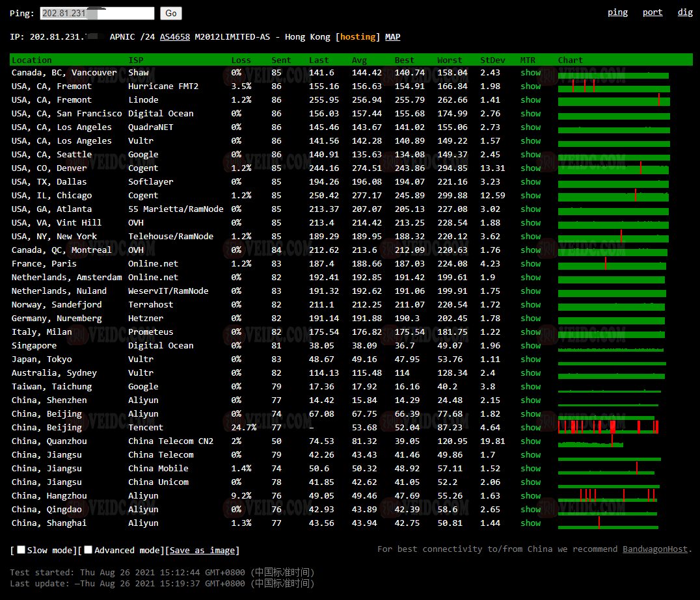Show MTR for Quanzhou China Telecom CN2
The width and height of the screenshot is (700, 600).
click(x=530, y=441)
